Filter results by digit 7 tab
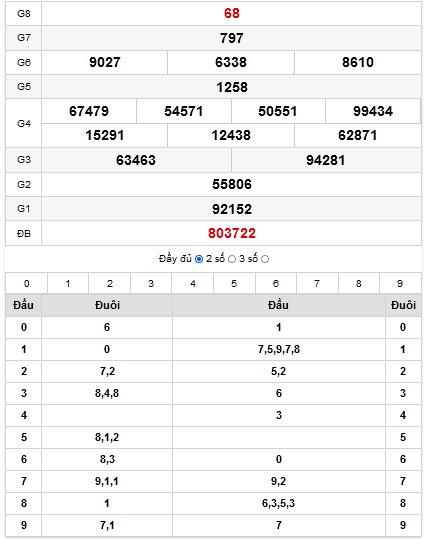The image size is (424, 539). [x=317, y=284]
